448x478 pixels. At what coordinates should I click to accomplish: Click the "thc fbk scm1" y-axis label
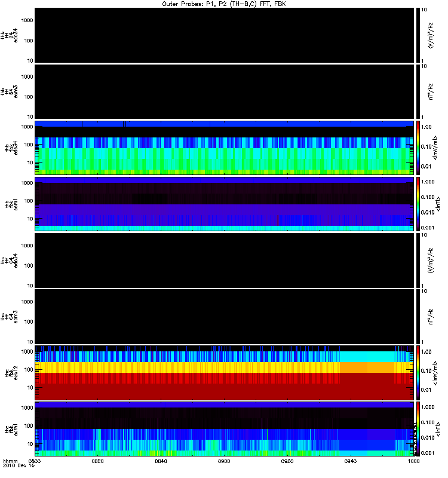point(11,429)
